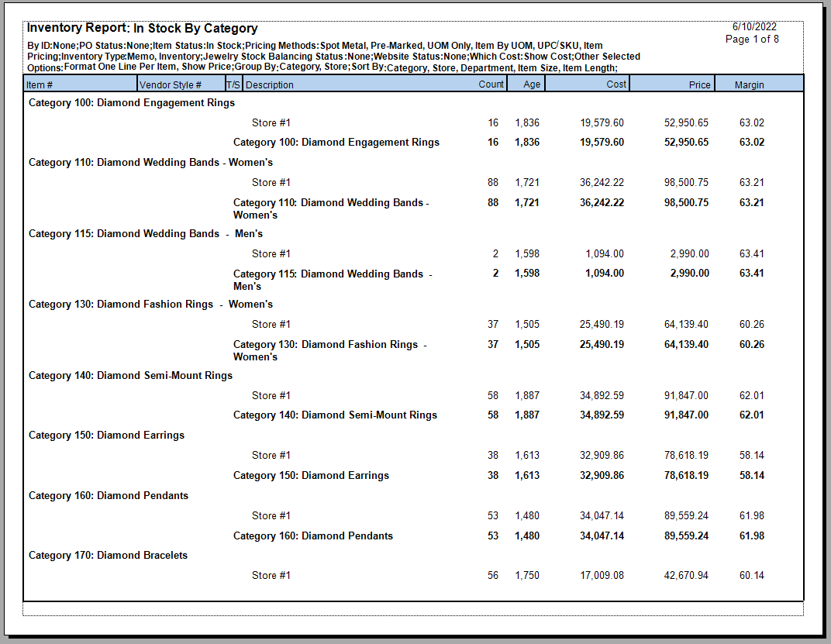This screenshot has height=644, width=831.
Task: Click Store #1 row under Diamond Earrings
Action: 271,455
